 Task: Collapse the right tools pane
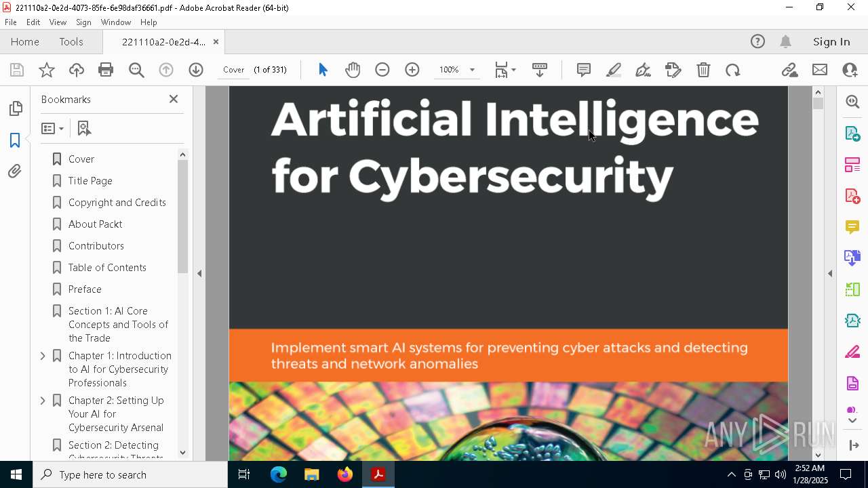click(830, 274)
